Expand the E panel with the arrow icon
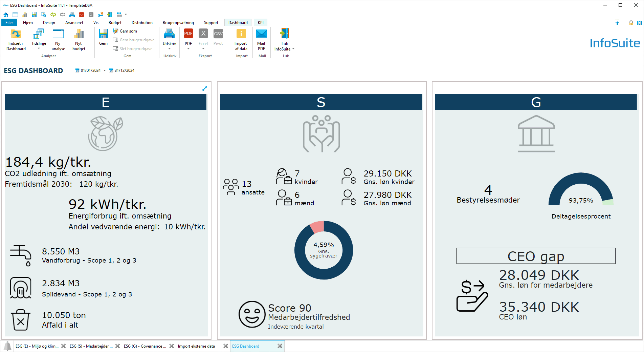This screenshot has height=352, width=644. tap(205, 88)
